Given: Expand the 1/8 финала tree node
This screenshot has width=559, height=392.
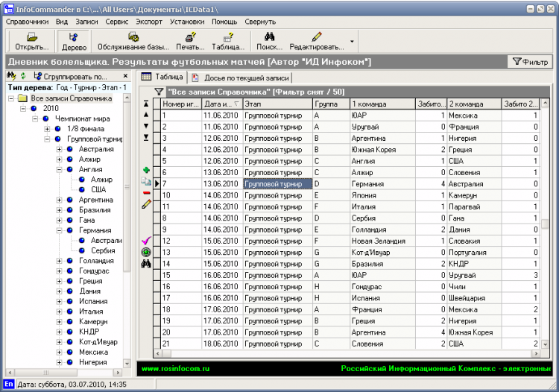Looking at the screenshot, I should tap(48, 129).
